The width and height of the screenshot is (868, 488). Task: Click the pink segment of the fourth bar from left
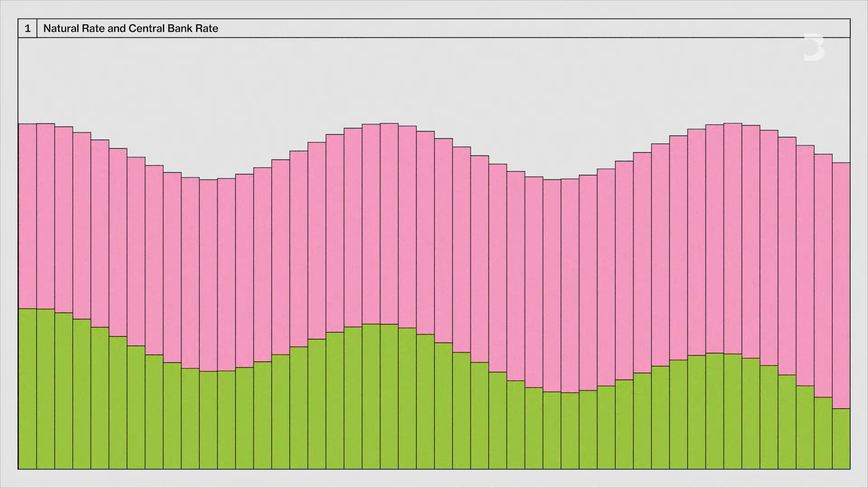click(82, 226)
